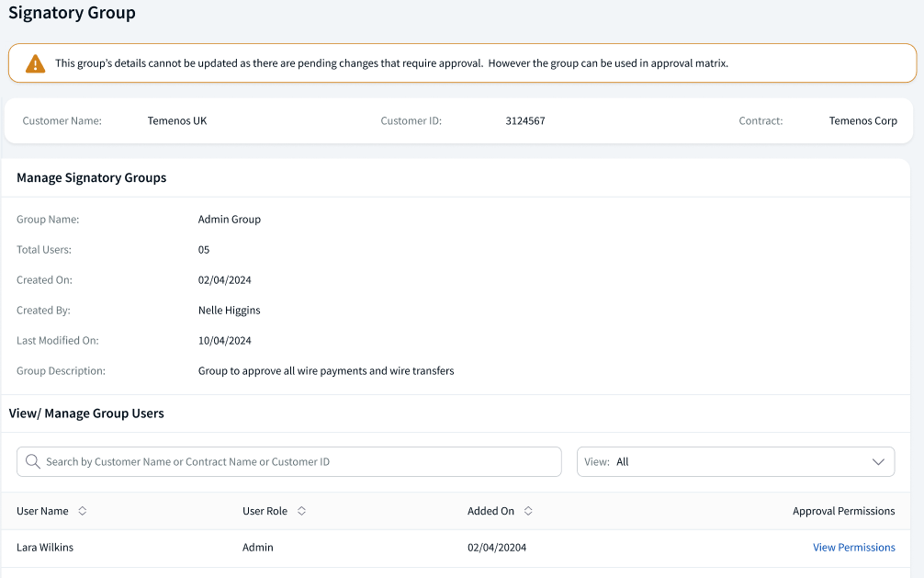Click the Added On column header
This screenshot has height=578, width=924.
[490, 511]
